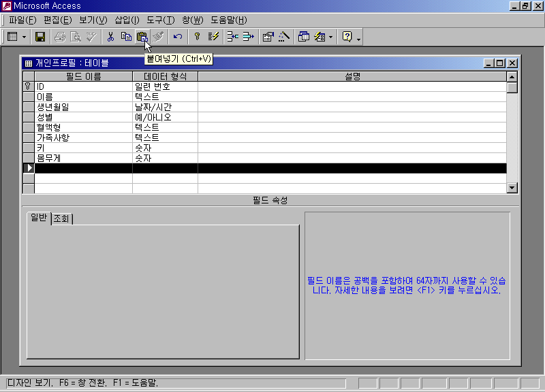This screenshot has width=545, height=392.
Task: Open the View button dropdown arrow
Action: point(24,37)
